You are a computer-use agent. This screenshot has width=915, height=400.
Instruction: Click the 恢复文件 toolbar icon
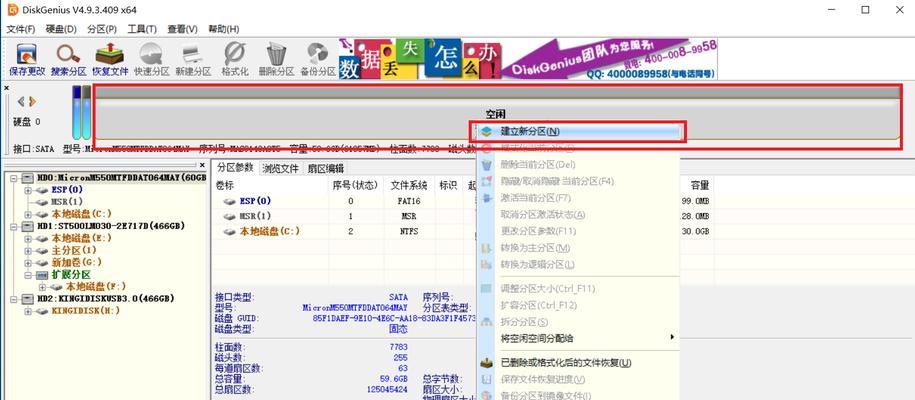(x=110, y=54)
